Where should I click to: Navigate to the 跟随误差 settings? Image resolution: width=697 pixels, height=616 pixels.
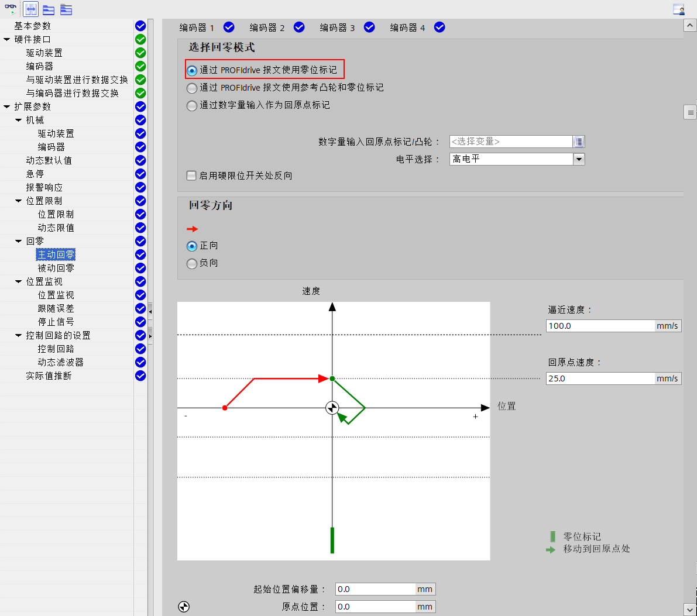pos(56,308)
